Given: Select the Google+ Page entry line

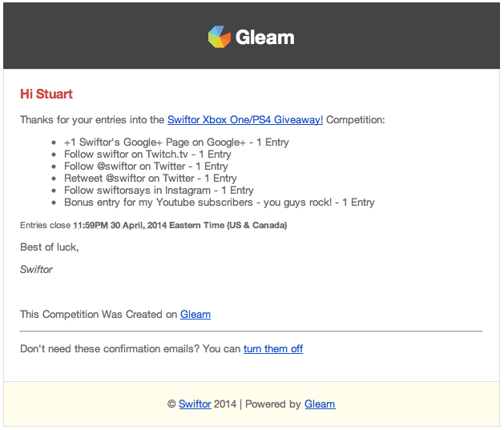Looking at the screenshot, I should 176,142.
